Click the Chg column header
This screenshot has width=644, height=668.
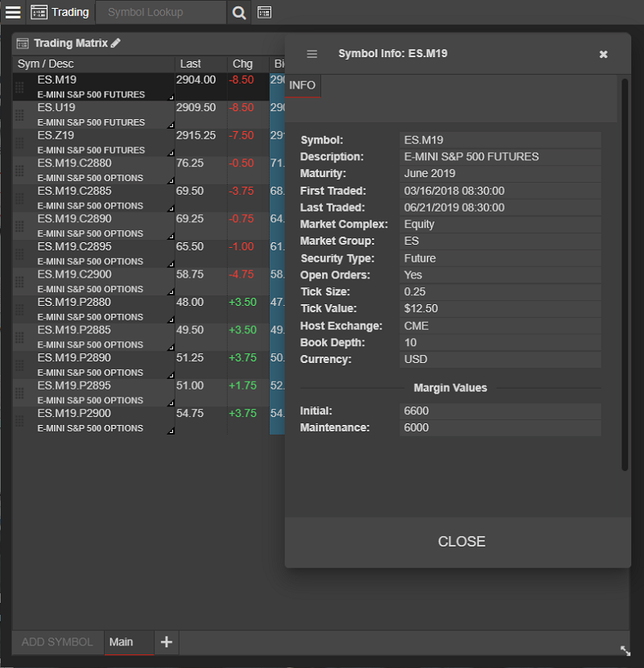tap(248, 64)
